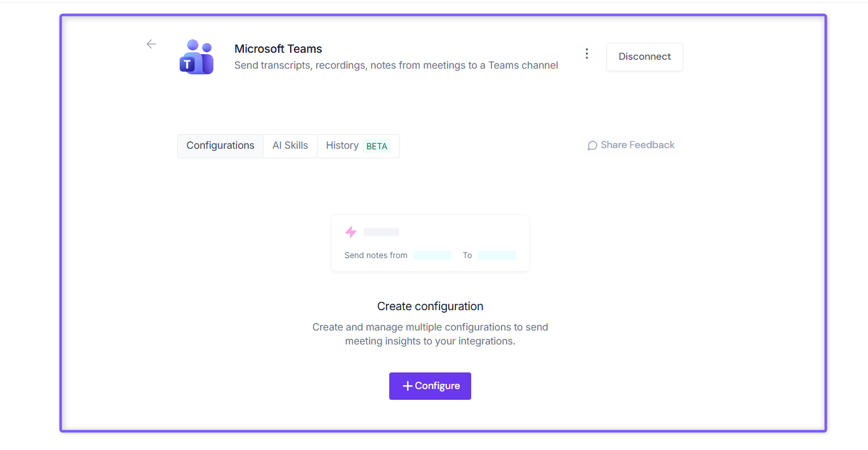Click the 'Create configuration' heading
This screenshot has width=868, height=450.
[x=430, y=306]
